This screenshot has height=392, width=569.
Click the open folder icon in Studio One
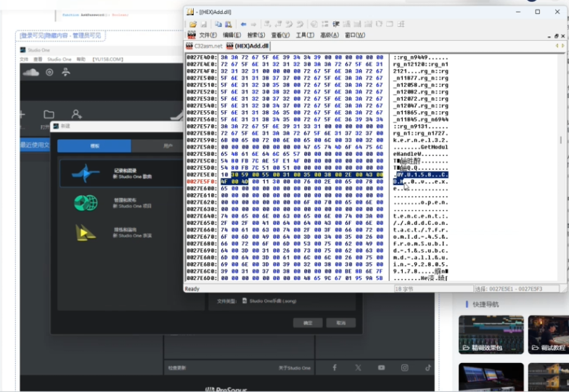click(x=49, y=115)
